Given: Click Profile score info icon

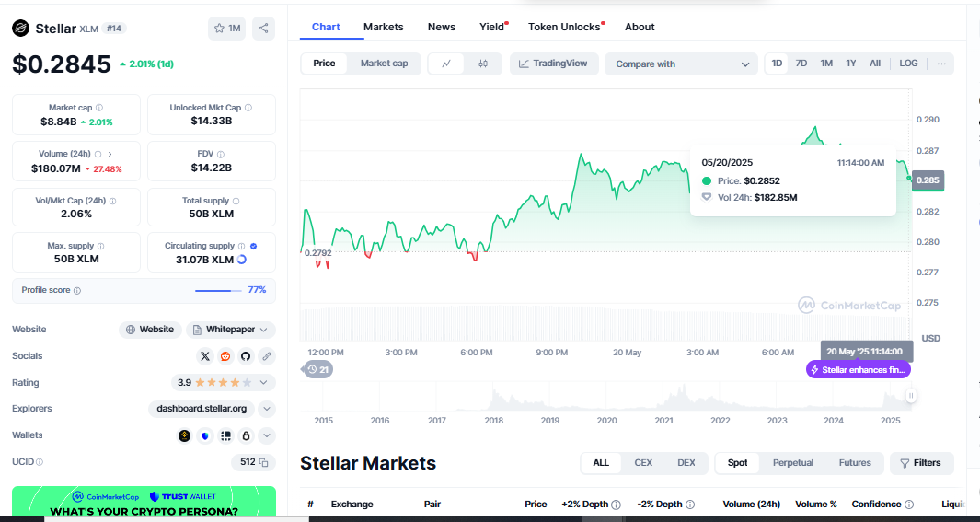Looking at the screenshot, I should [77, 291].
